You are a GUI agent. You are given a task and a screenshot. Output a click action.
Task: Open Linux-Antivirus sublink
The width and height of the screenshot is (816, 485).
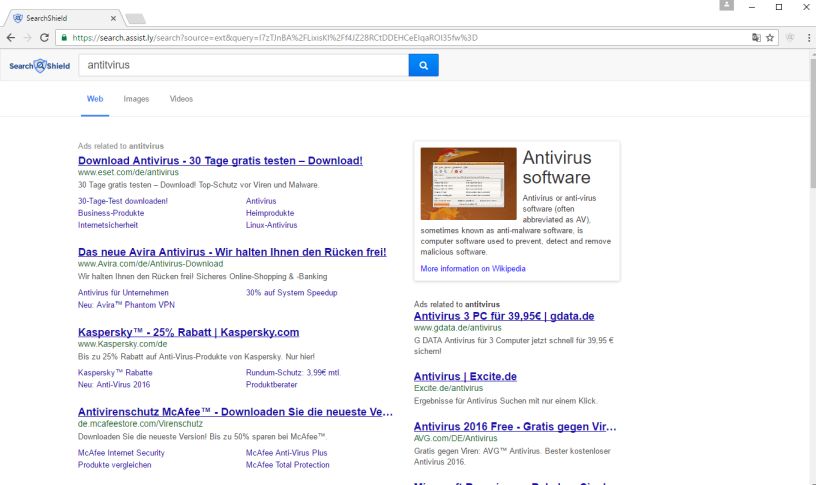272,225
